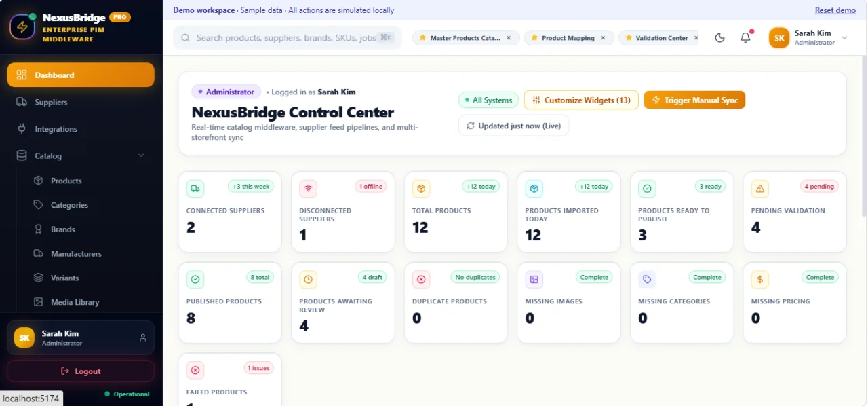The height and width of the screenshot is (406, 868).
Task: Click the '4 draft' badge
Action: pos(372,277)
